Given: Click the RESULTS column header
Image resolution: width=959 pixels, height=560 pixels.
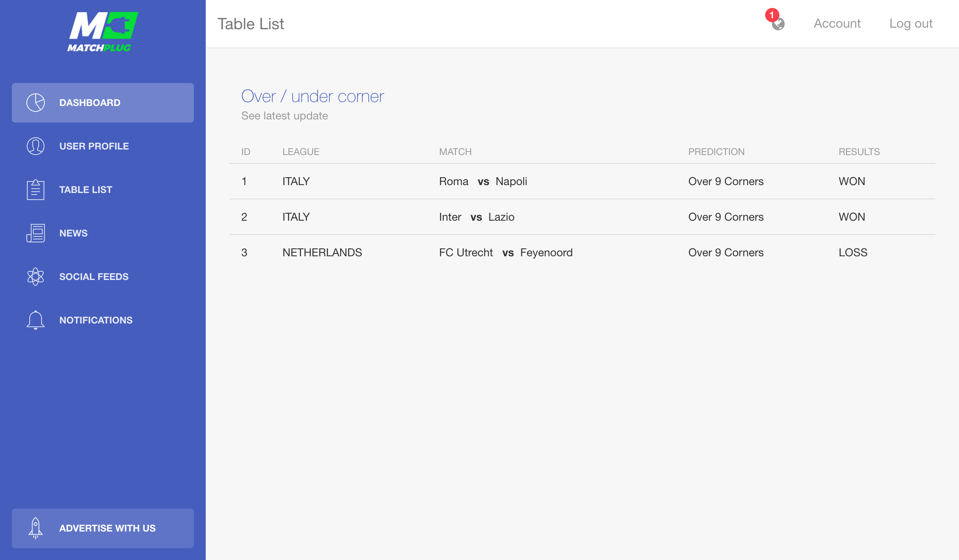Looking at the screenshot, I should (x=859, y=152).
